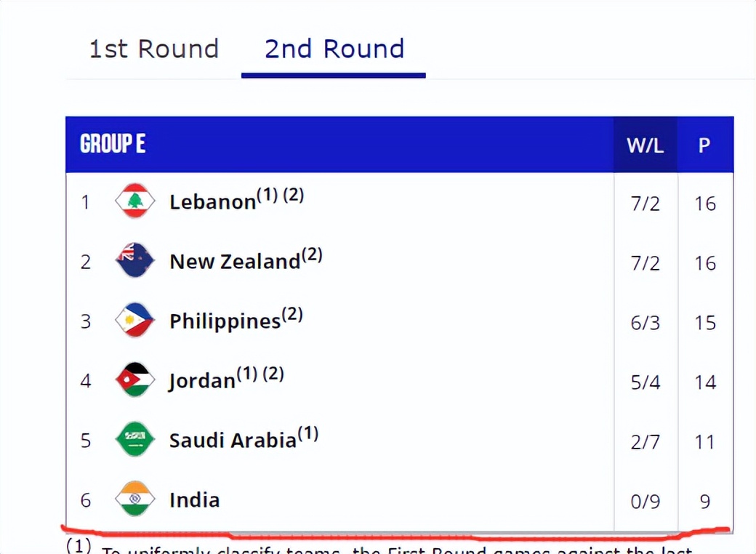Open the Jordan team link
This screenshot has width=756, height=554.
201,381
